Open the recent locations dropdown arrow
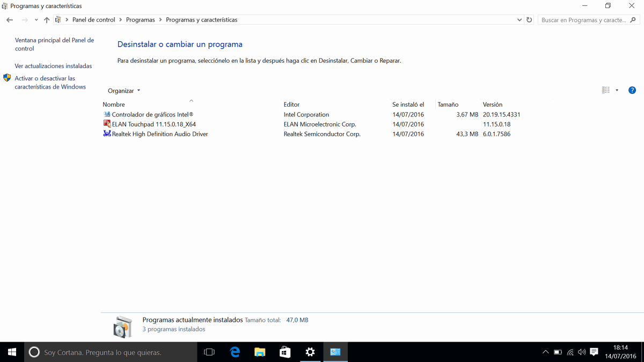 [36, 20]
